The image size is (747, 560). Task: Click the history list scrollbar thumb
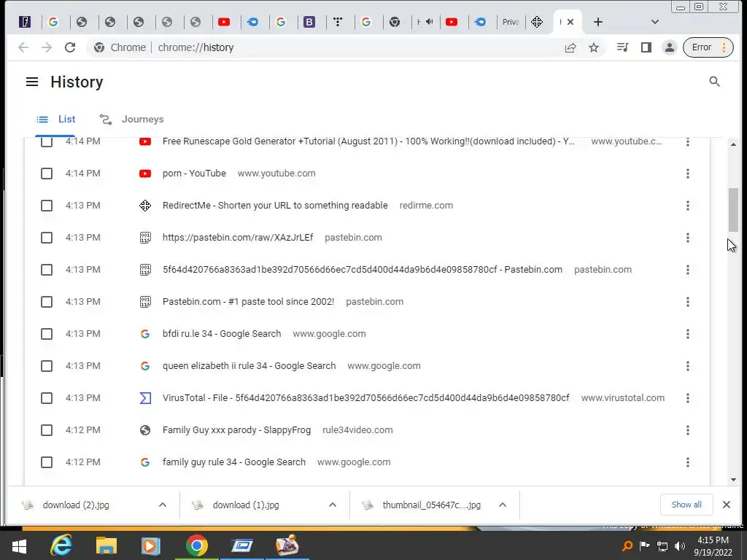pyautogui.click(x=733, y=210)
